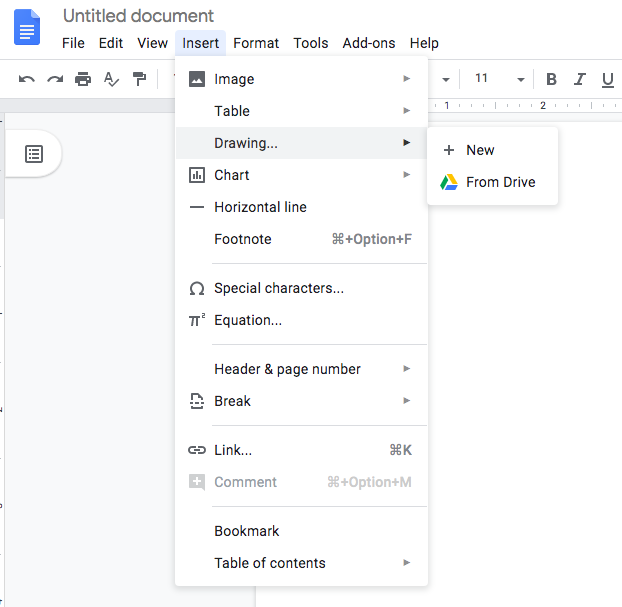The height and width of the screenshot is (607, 622).
Task: Click the spell check icon
Action: [111, 79]
